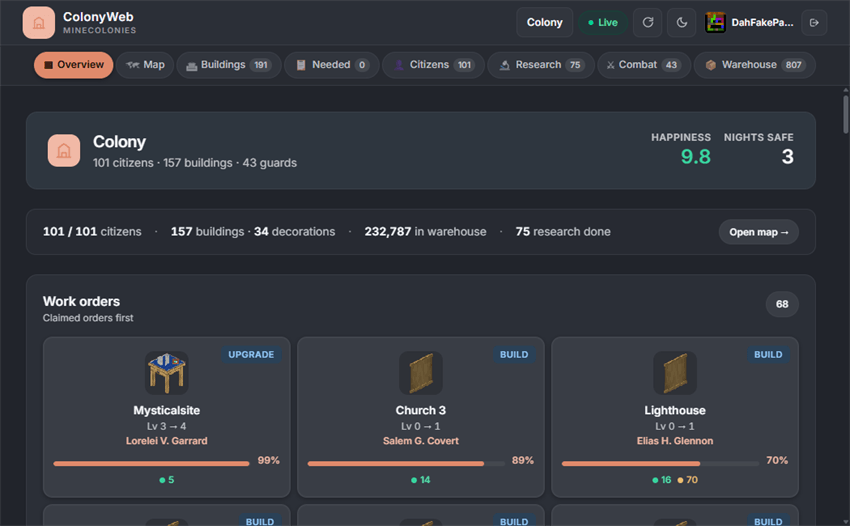This screenshot has height=526, width=850.
Task: Open the Warehouse tab
Action: coord(755,65)
